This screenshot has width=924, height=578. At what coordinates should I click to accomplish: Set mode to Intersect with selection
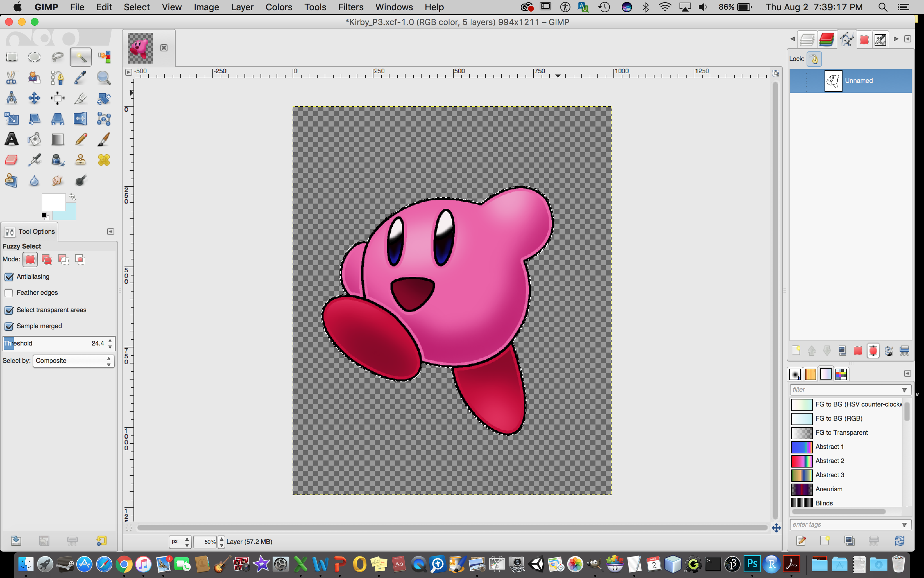(80, 259)
